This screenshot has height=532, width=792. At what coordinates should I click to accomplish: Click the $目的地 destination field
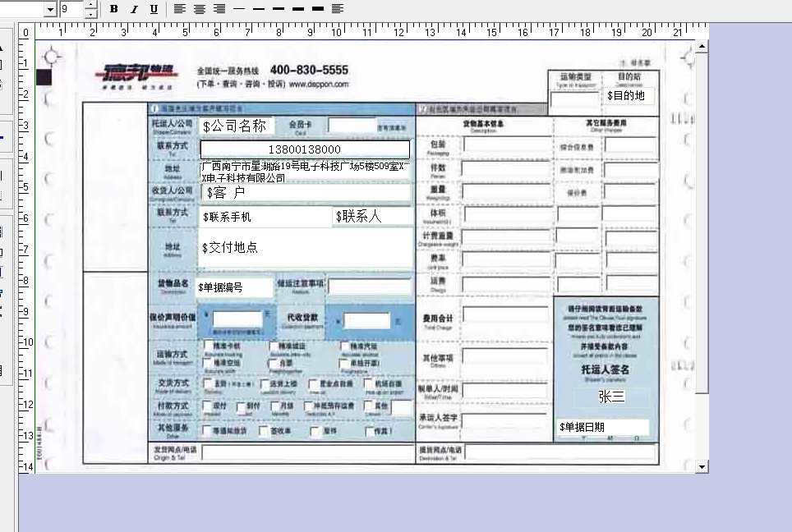coord(630,96)
